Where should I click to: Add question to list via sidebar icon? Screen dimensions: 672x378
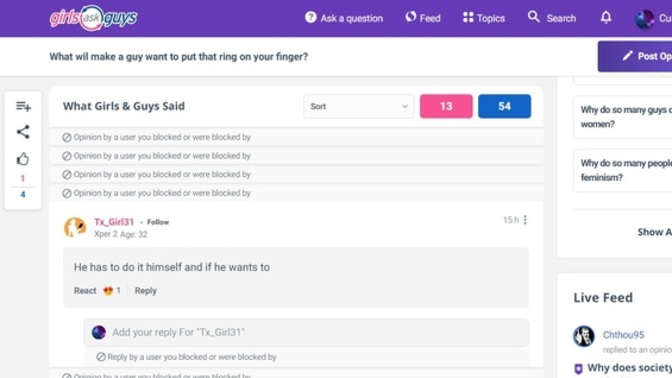tap(23, 106)
